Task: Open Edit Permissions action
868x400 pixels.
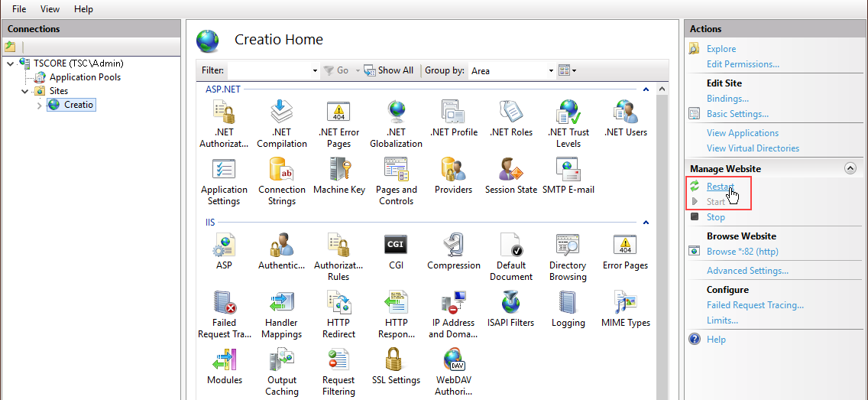Action: (x=743, y=64)
